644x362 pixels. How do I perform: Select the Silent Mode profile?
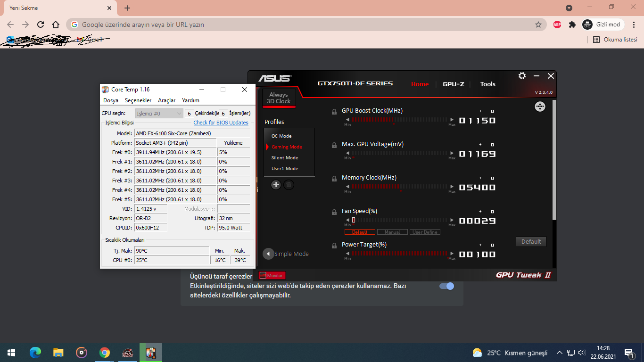(285, 158)
